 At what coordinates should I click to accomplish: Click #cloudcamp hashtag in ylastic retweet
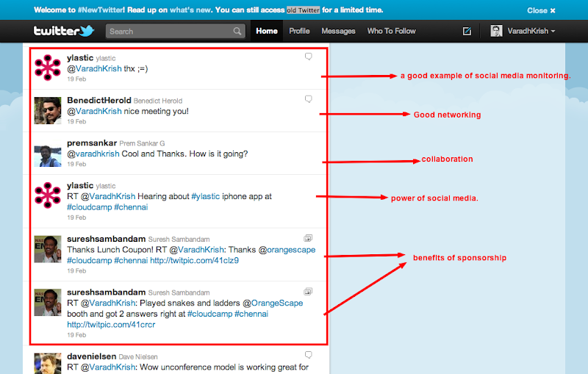coord(89,207)
